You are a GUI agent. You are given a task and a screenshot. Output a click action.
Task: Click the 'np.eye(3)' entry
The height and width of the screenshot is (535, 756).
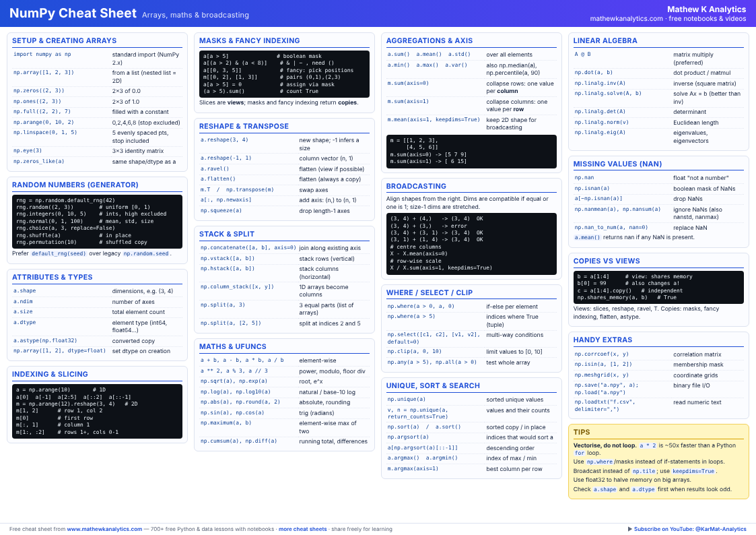(x=28, y=150)
